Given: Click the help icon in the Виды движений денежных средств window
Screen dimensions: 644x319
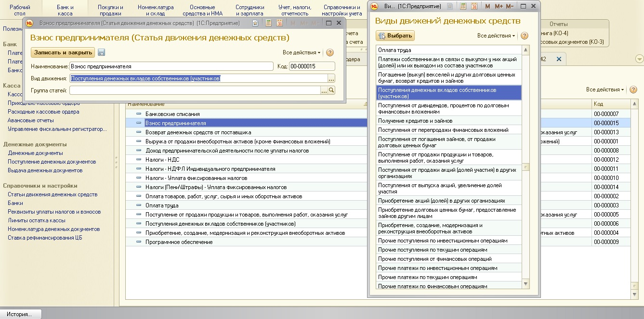Looking at the screenshot, I should (525, 36).
